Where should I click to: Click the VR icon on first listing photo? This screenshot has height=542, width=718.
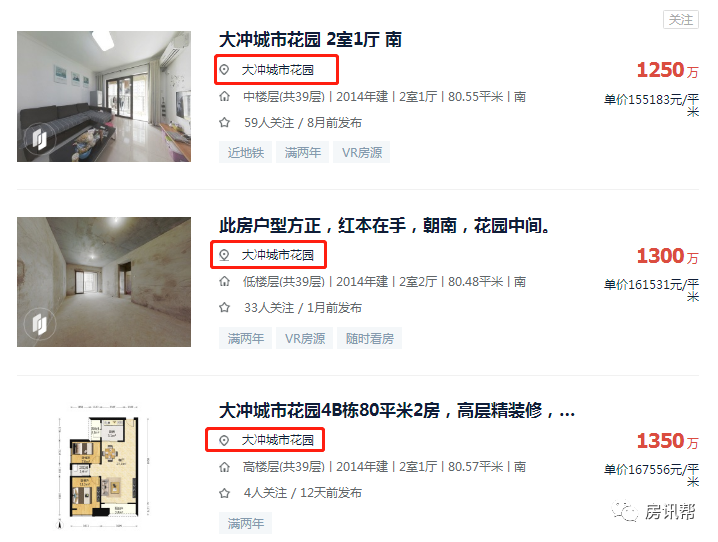pyautogui.click(x=39, y=138)
